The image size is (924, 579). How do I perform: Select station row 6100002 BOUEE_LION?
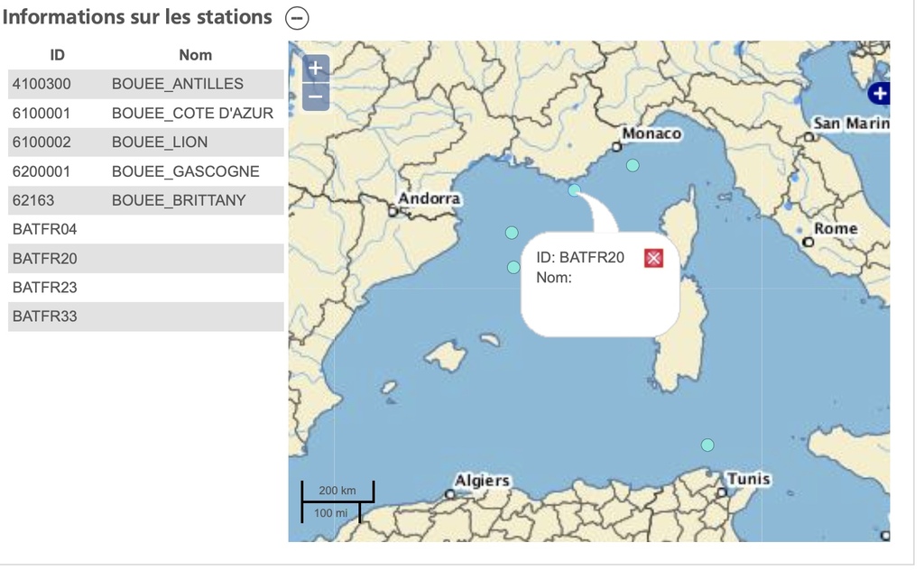pos(145,142)
